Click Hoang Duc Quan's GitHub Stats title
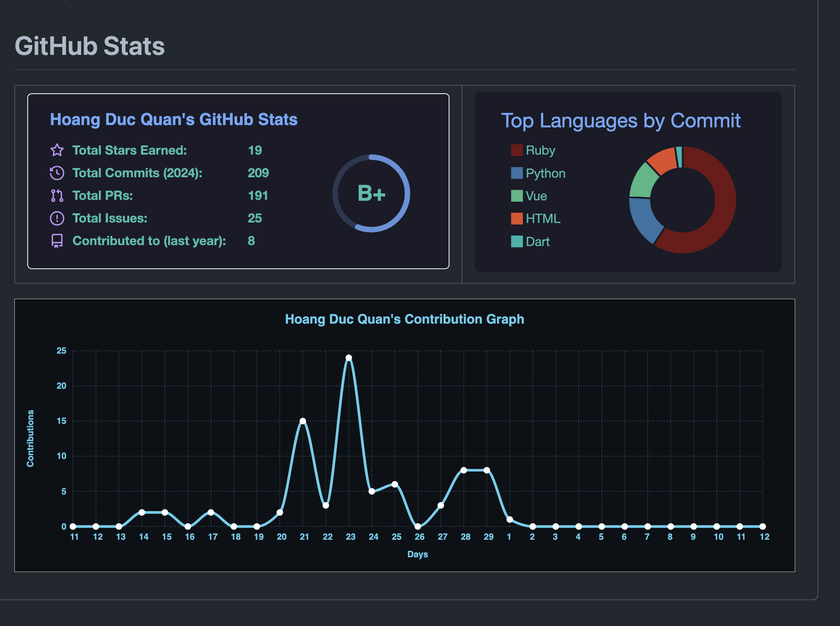The width and height of the screenshot is (840, 626). pyautogui.click(x=174, y=120)
